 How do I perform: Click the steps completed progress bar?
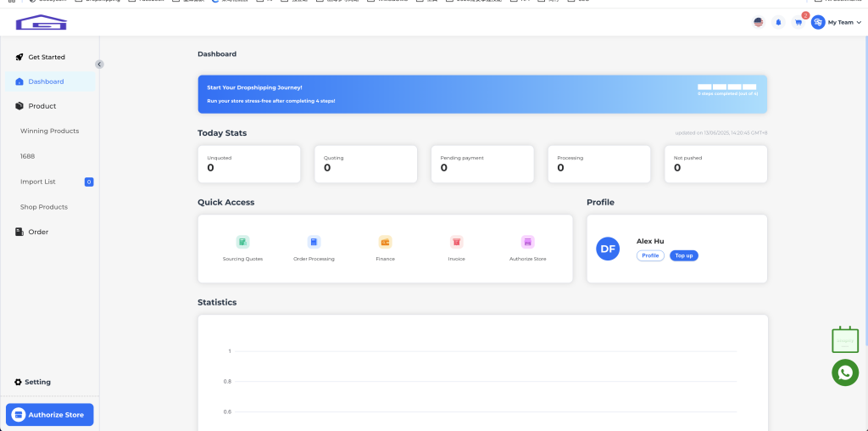tap(727, 87)
